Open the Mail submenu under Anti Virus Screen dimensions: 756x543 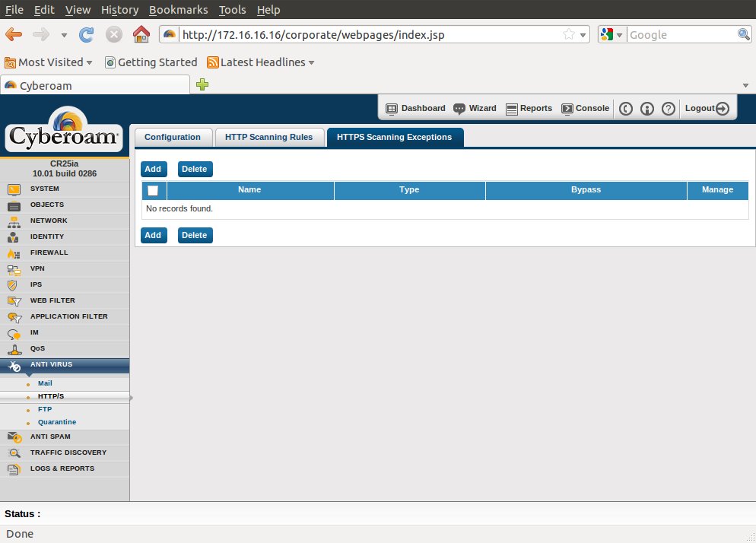pos(45,383)
